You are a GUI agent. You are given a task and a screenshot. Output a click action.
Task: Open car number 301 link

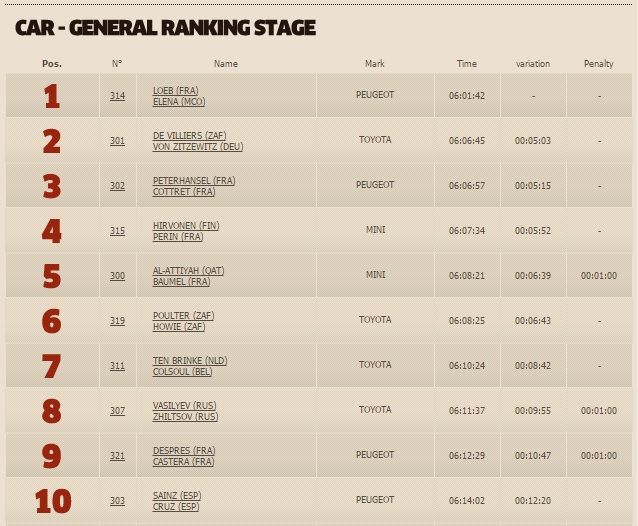(117, 141)
